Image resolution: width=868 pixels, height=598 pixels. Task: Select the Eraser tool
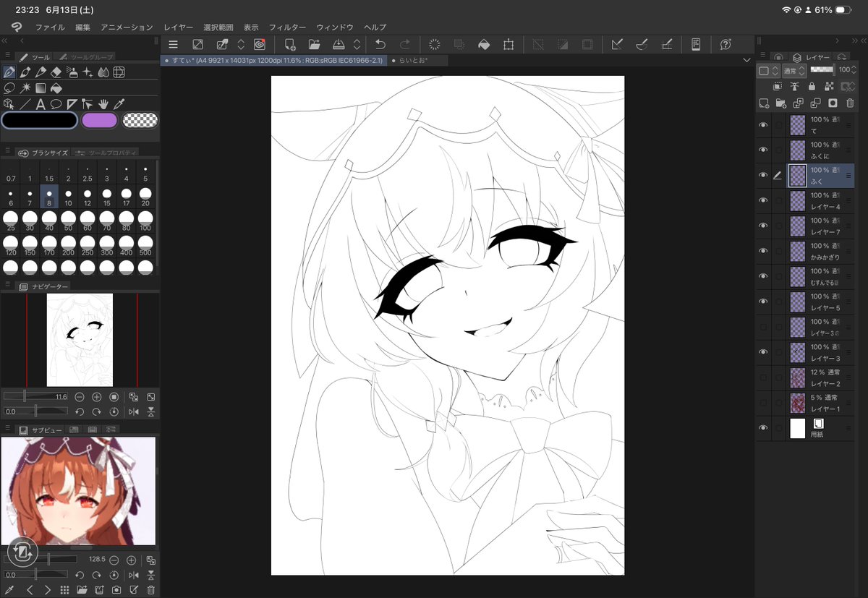(x=56, y=72)
